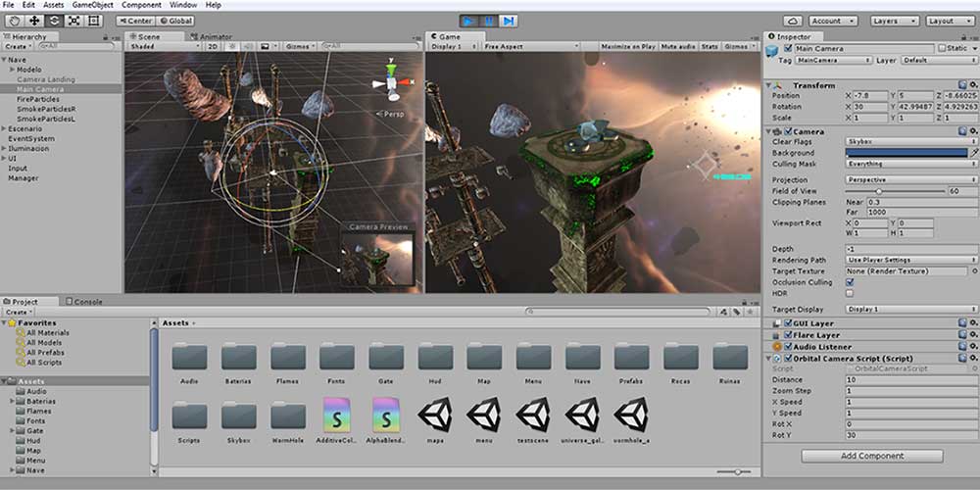Toggle the Static checkbox
980x490 pixels.
click(942, 48)
